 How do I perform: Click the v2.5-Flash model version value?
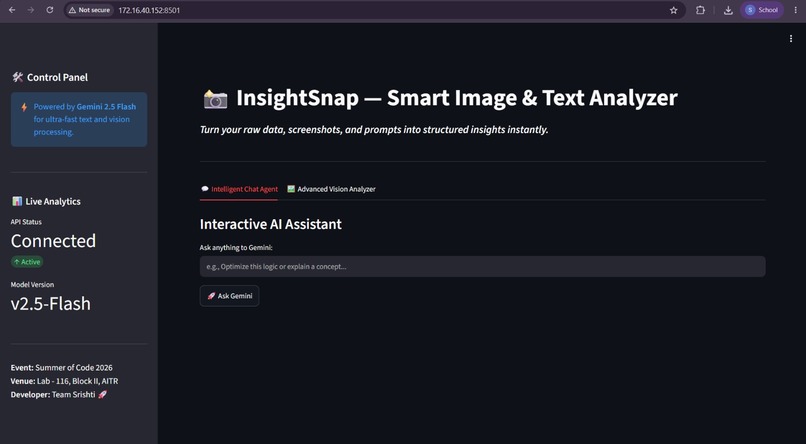tap(51, 303)
